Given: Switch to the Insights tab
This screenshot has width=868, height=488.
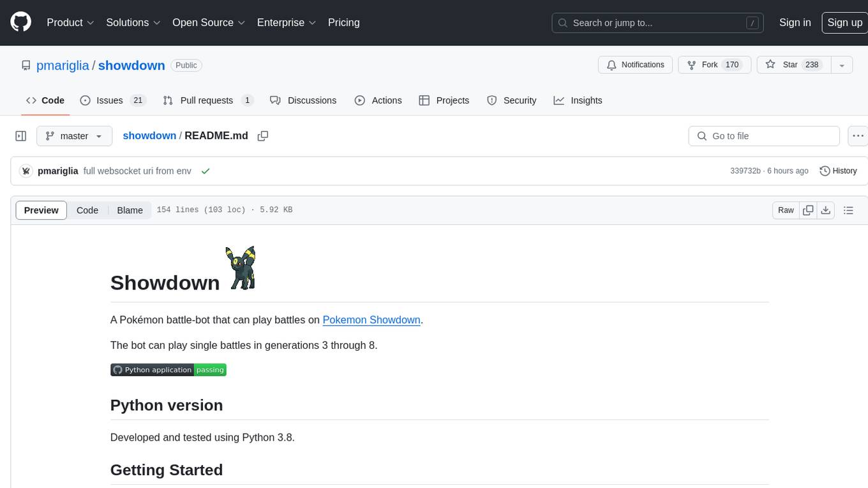Looking at the screenshot, I should click(578, 100).
